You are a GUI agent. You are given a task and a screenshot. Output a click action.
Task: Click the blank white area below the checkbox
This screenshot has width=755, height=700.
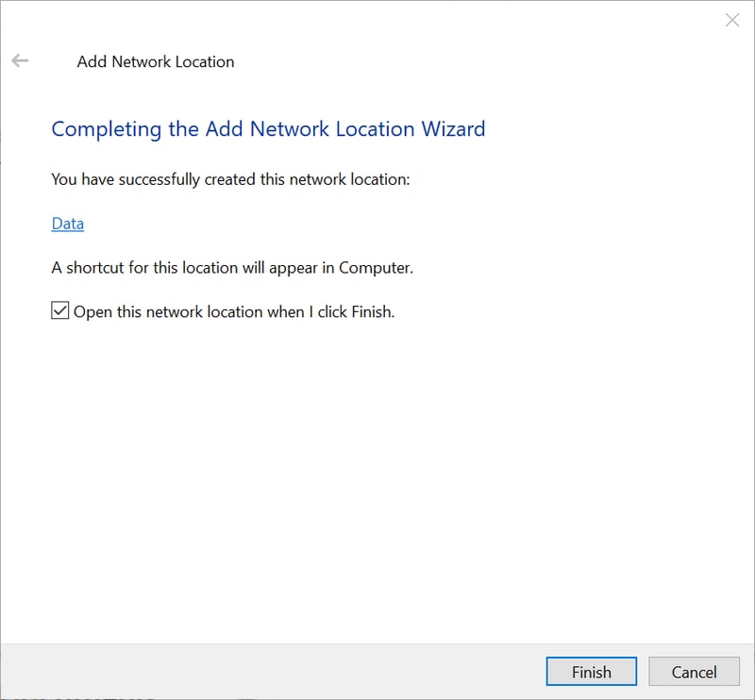point(377,472)
